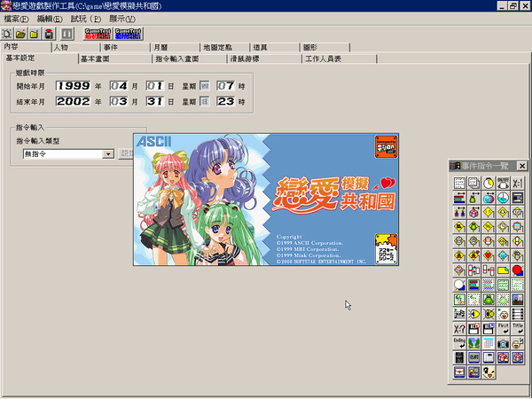Click the end year field showing 2002
Image resolution: width=532 pixels, height=399 pixels.
(x=74, y=101)
